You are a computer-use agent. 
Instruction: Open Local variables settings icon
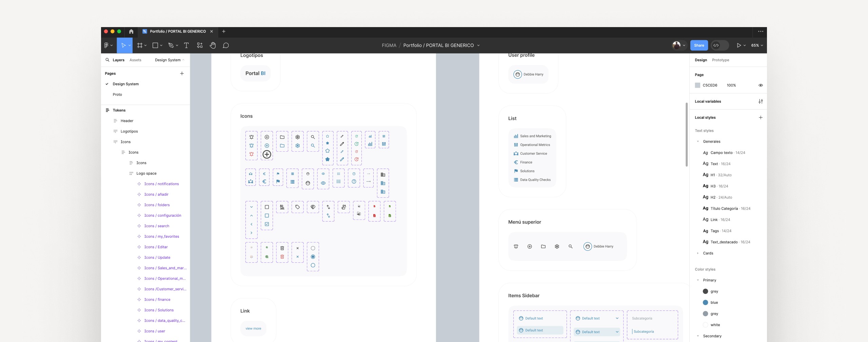761,101
